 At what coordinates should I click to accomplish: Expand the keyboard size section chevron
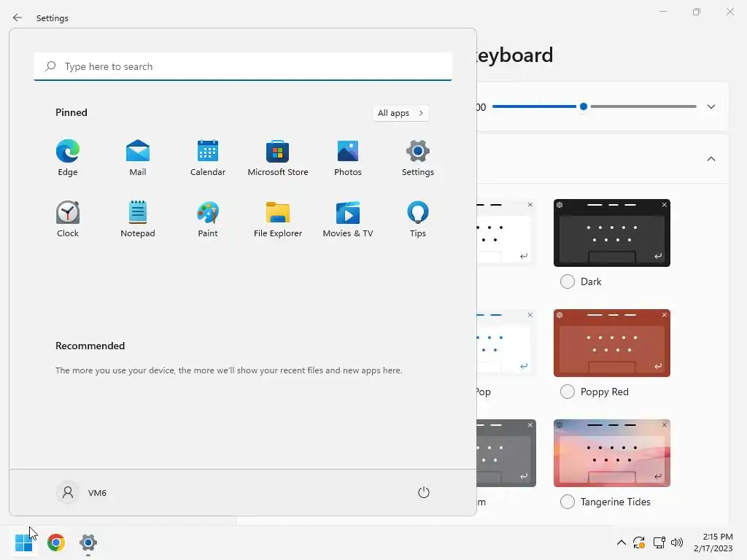pos(711,106)
